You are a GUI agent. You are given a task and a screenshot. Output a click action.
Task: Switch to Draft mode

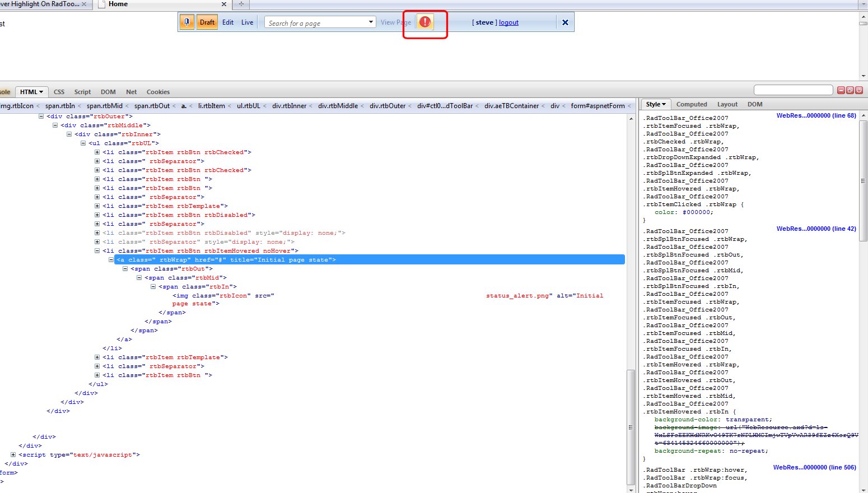click(207, 22)
